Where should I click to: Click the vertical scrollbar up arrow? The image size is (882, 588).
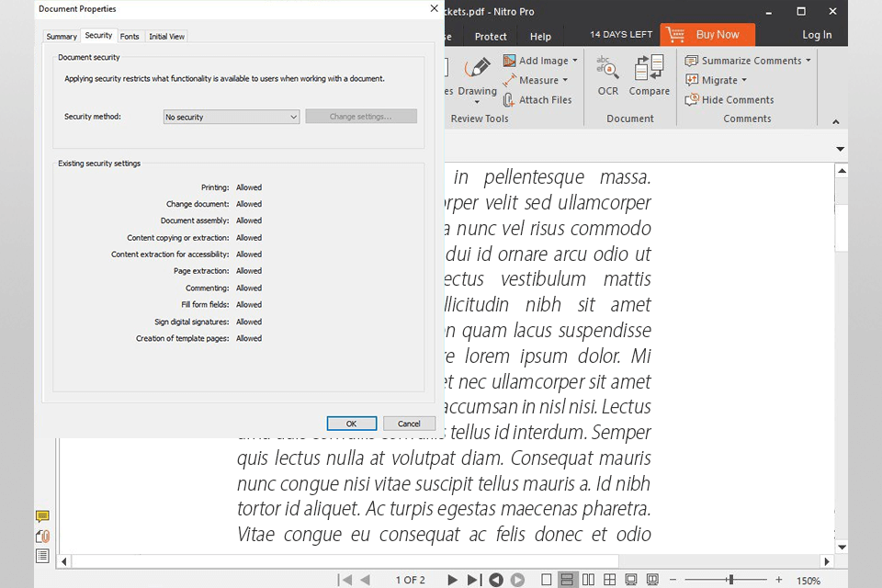coord(842,171)
